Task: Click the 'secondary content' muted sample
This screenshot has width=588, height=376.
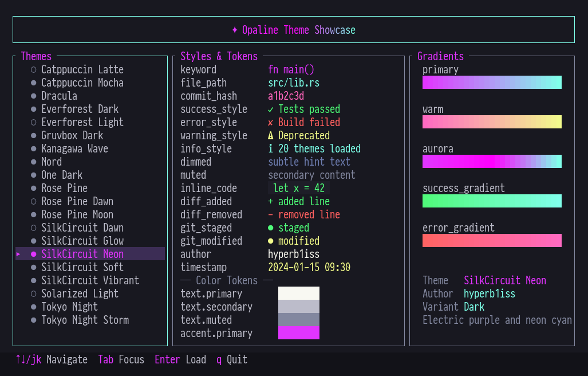Action: (311, 175)
